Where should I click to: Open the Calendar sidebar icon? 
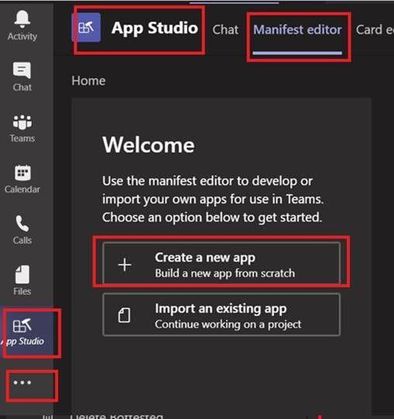[x=22, y=179]
